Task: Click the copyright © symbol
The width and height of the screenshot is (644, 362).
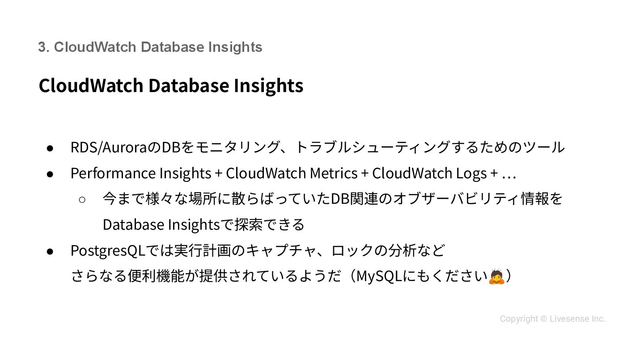Action: tap(543, 319)
